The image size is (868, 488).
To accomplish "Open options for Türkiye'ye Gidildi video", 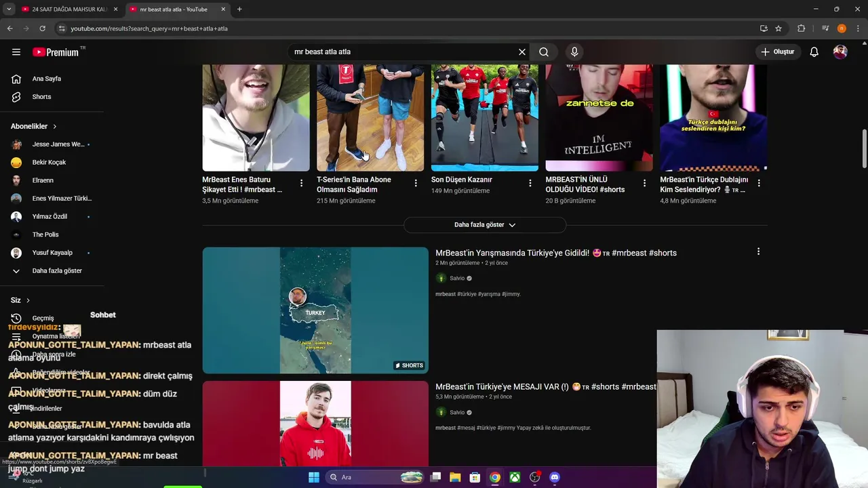I will (758, 251).
